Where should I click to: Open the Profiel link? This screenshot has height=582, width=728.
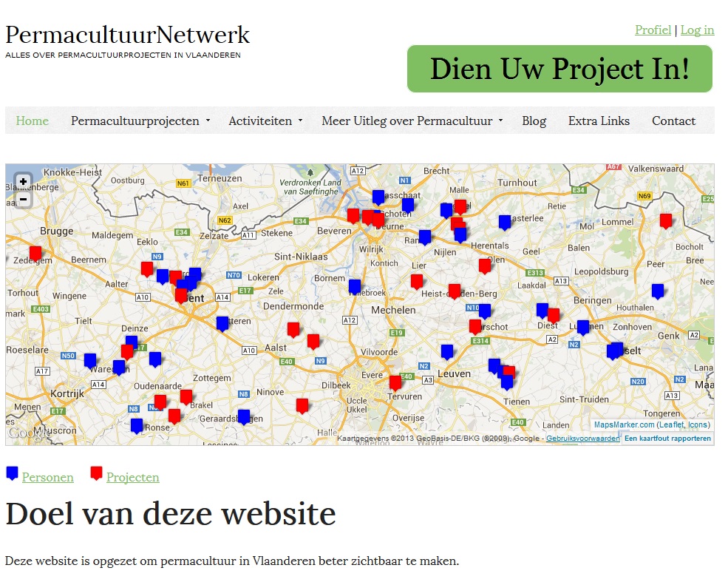point(653,30)
